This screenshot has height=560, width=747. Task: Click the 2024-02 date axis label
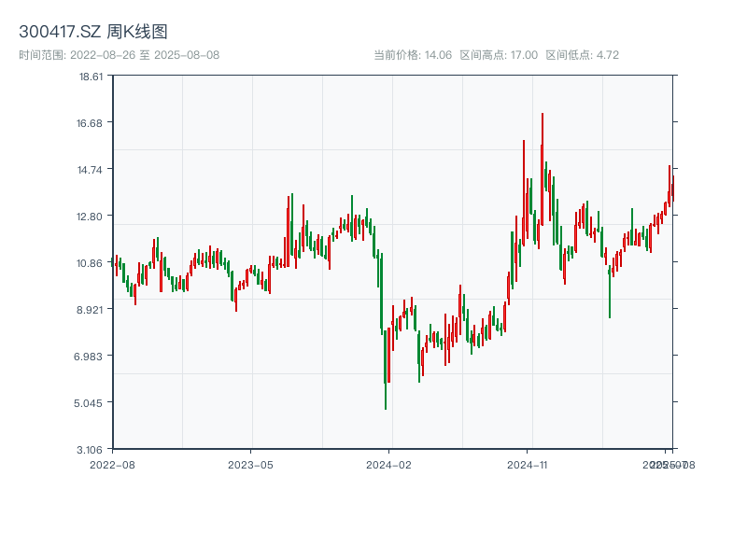click(x=389, y=464)
